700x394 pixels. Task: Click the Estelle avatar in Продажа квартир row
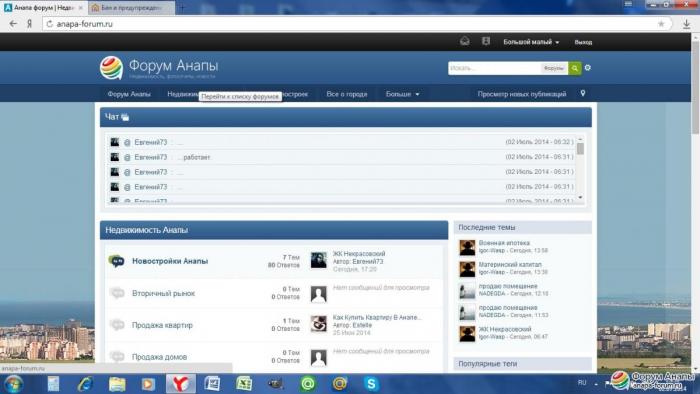[x=319, y=324]
